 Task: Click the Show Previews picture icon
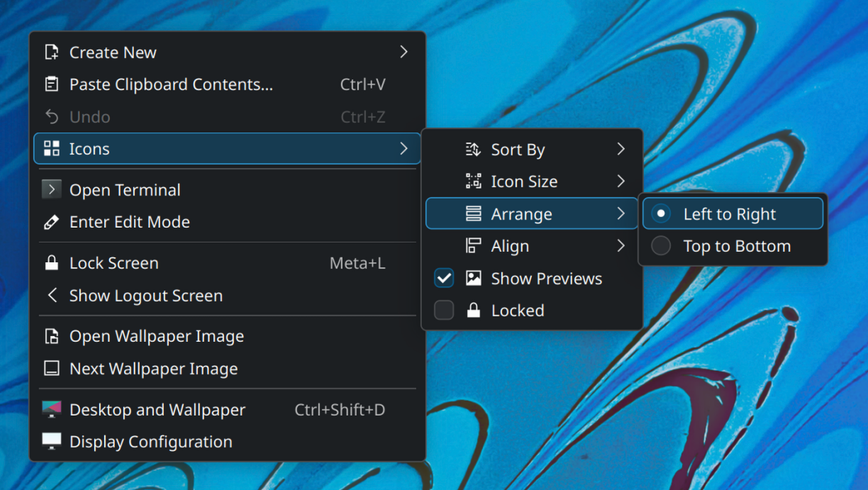pyautogui.click(x=473, y=278)
